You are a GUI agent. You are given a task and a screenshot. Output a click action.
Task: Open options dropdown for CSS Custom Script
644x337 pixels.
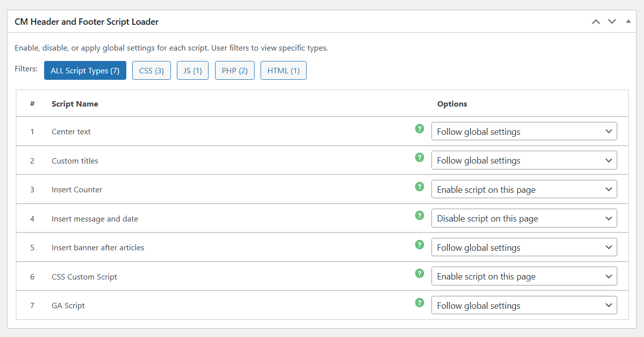pyautogui.click(x=524, y=277)
